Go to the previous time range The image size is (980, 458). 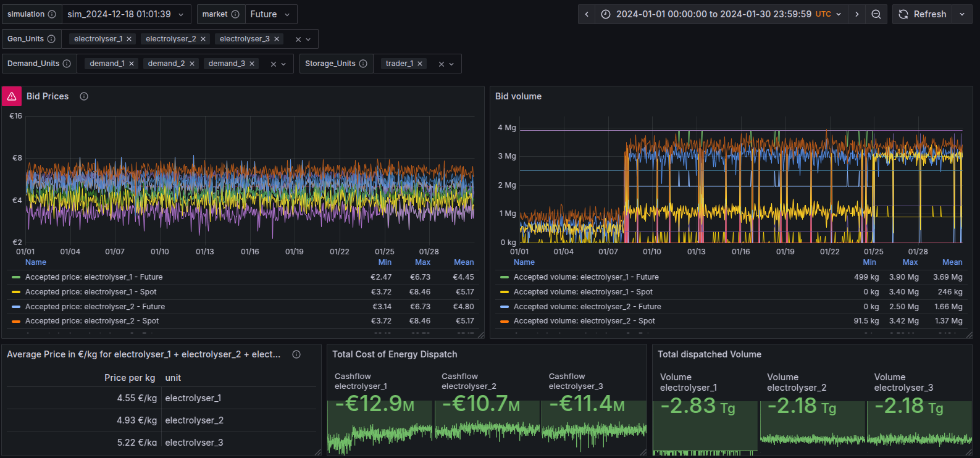click(587, 14)
